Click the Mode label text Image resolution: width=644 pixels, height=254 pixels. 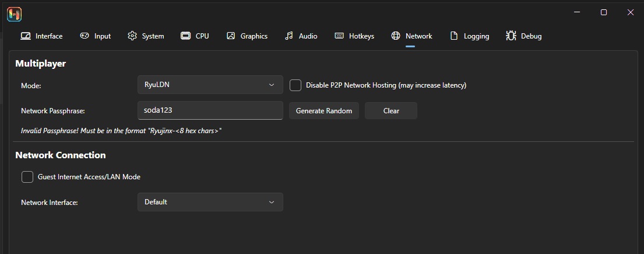pyautogui.click(x=31, y=86)
